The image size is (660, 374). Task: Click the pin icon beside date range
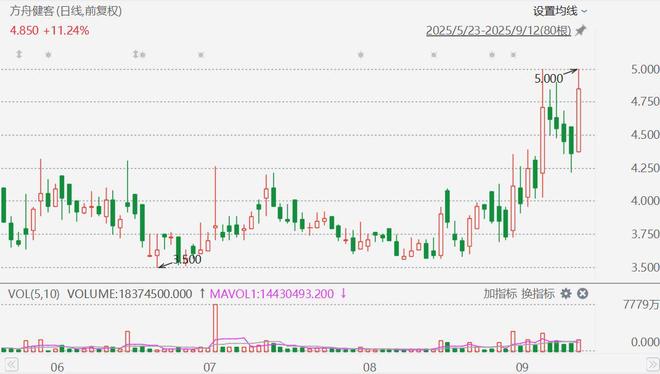[581, 30]
